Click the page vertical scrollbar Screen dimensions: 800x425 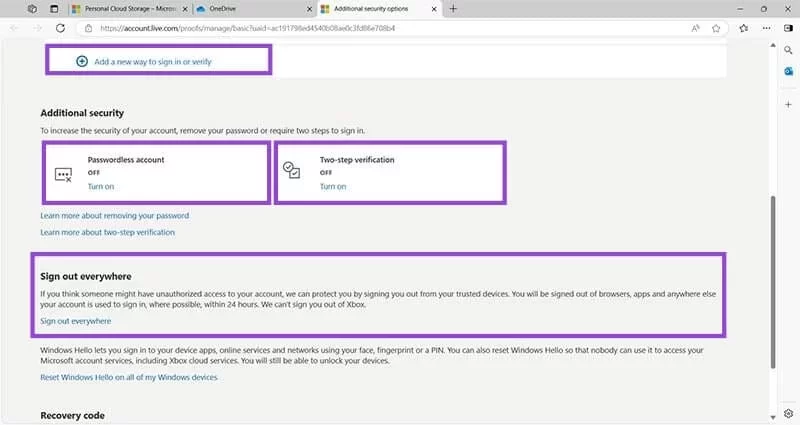(771, 280)
